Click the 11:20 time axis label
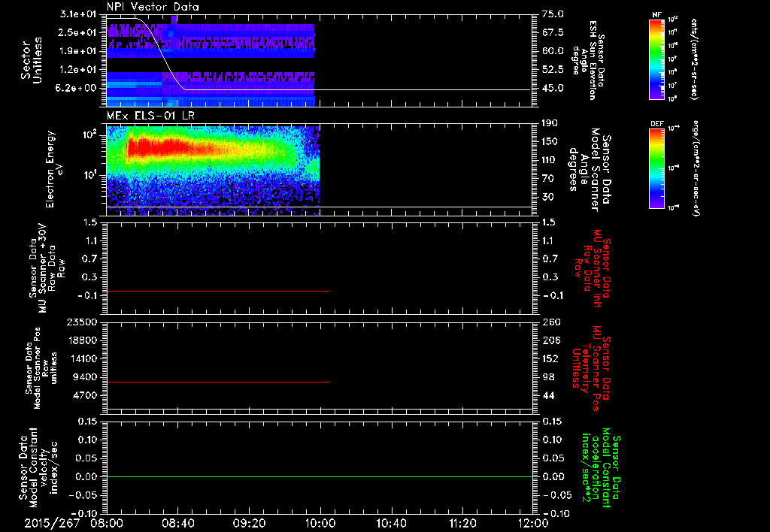This screenshot has height=532, width=770. coord(462,523)
